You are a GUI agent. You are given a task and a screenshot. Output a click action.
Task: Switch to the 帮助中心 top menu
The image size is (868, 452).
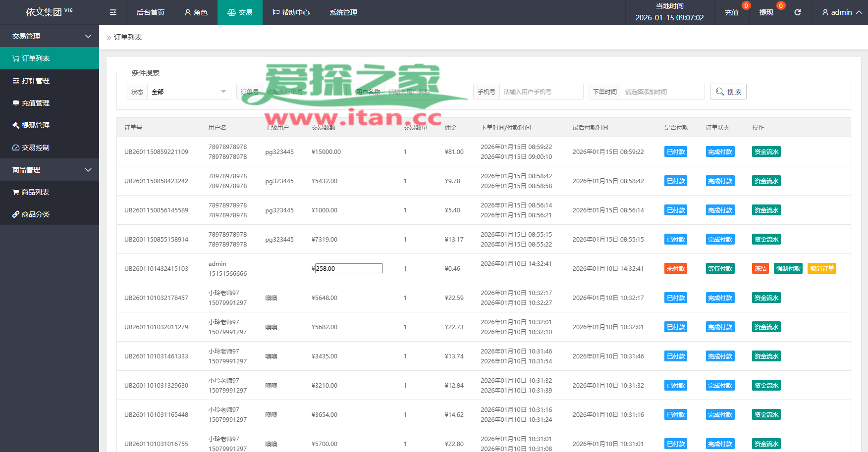[291, 12]
